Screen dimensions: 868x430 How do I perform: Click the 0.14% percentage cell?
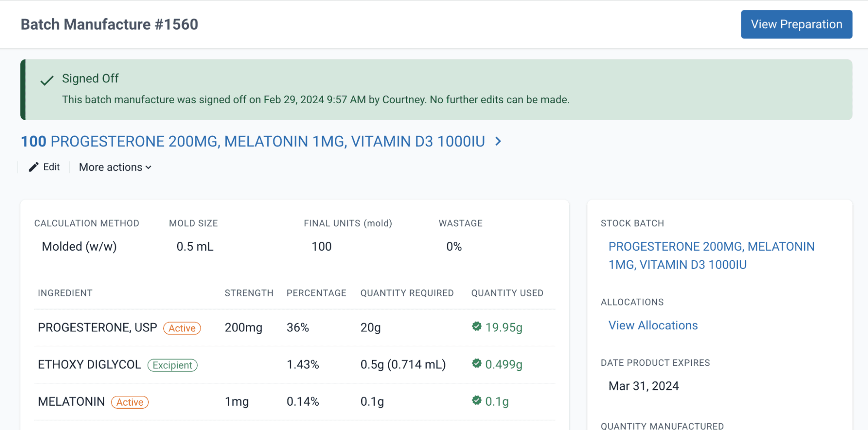(303, 401)
